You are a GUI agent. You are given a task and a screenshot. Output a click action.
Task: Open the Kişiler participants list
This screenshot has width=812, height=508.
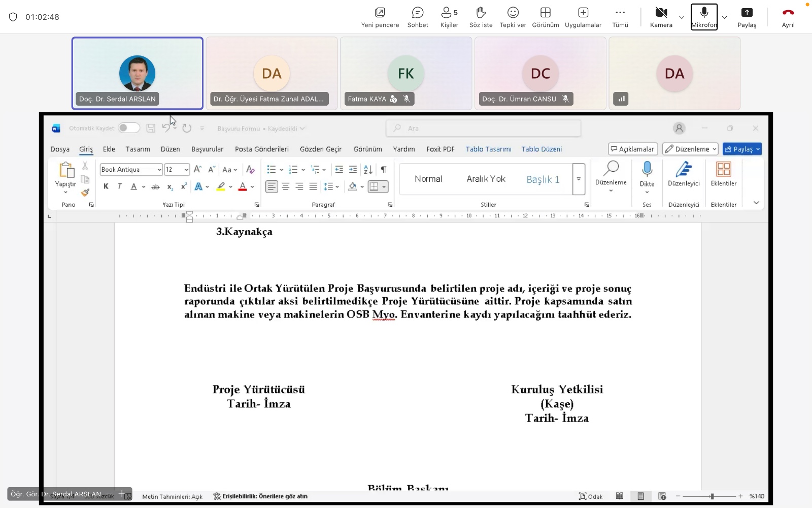pyautogui.click(x=449, y=17)
